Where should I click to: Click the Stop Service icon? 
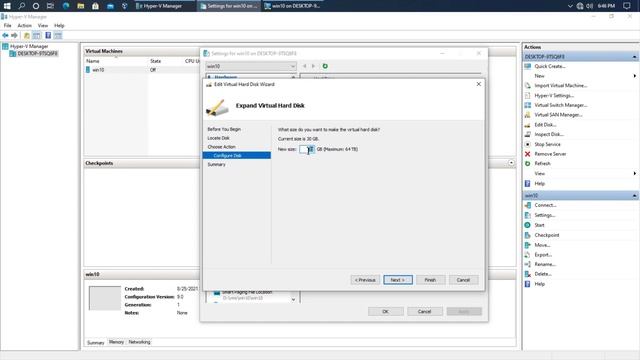[x=528, y=144]
